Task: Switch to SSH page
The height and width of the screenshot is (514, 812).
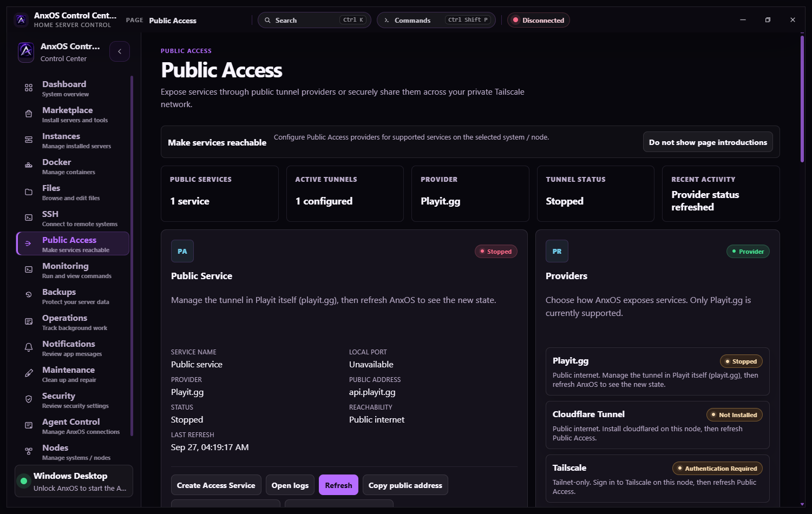Action: tap(73, 218)
